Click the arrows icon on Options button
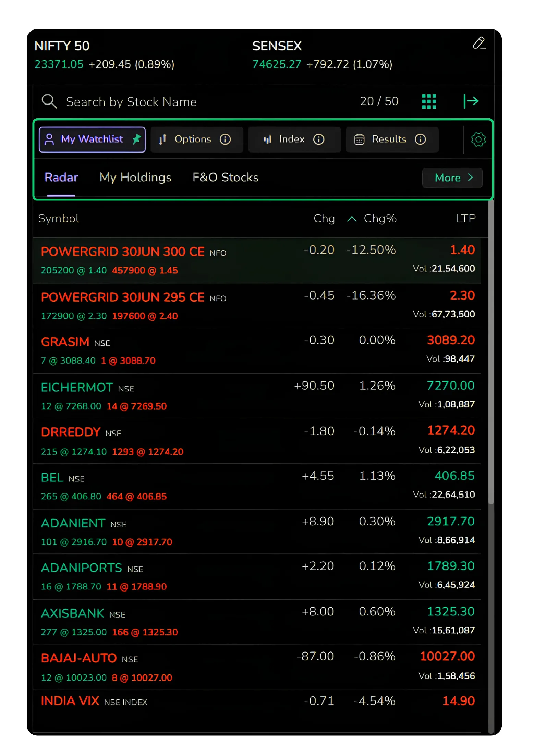This screenshot has height=756, width=534. (162, 139)
